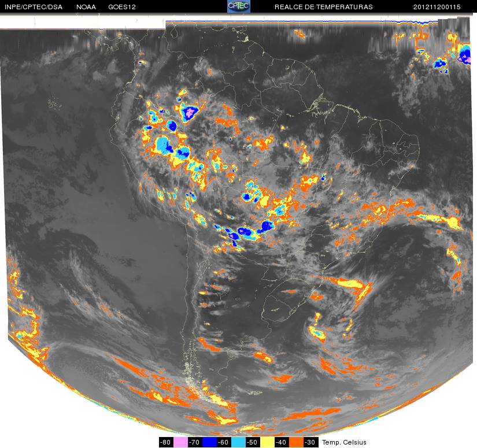This screenshot has height=448, width=477.
Task: Click the -60 legend value
Action: 224,442
